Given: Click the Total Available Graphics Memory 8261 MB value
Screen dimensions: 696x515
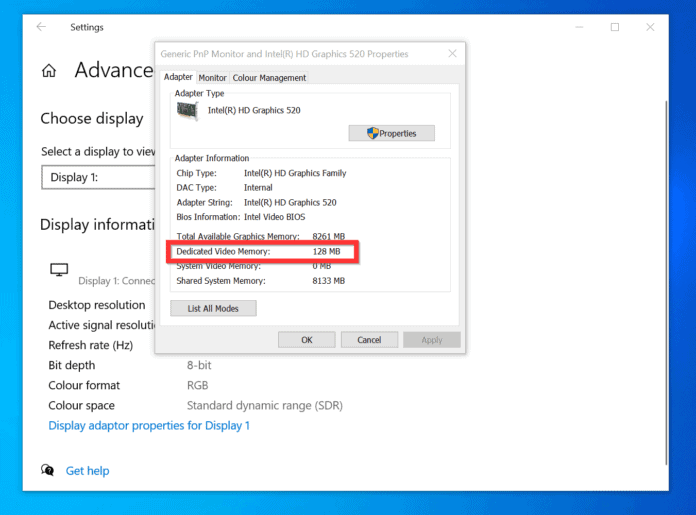Looking at the screenshot, I should click(x=328, y=236).
